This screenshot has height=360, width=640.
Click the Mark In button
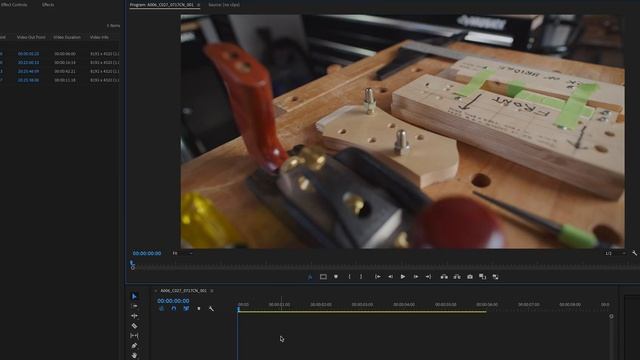[349, 277]
